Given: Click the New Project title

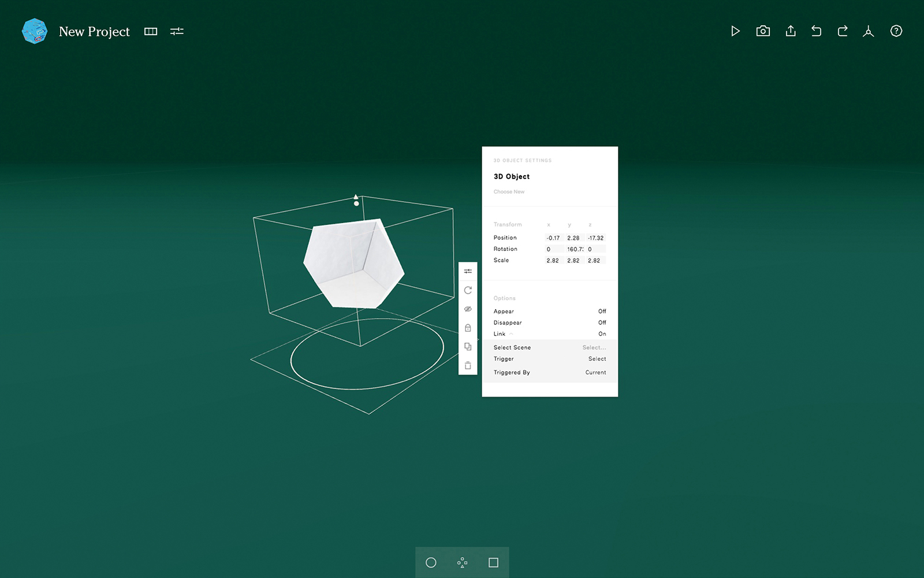Looking at the screenshot, I should click(94, 32).
